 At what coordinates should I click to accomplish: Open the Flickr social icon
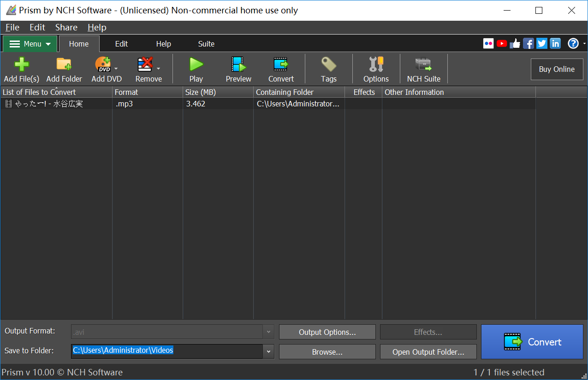pos(488,43)
